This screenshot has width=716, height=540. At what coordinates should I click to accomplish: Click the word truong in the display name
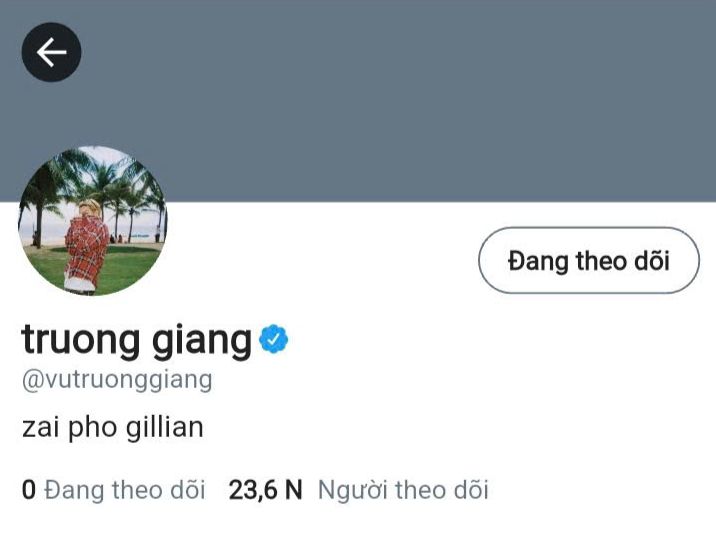(80, 341)
